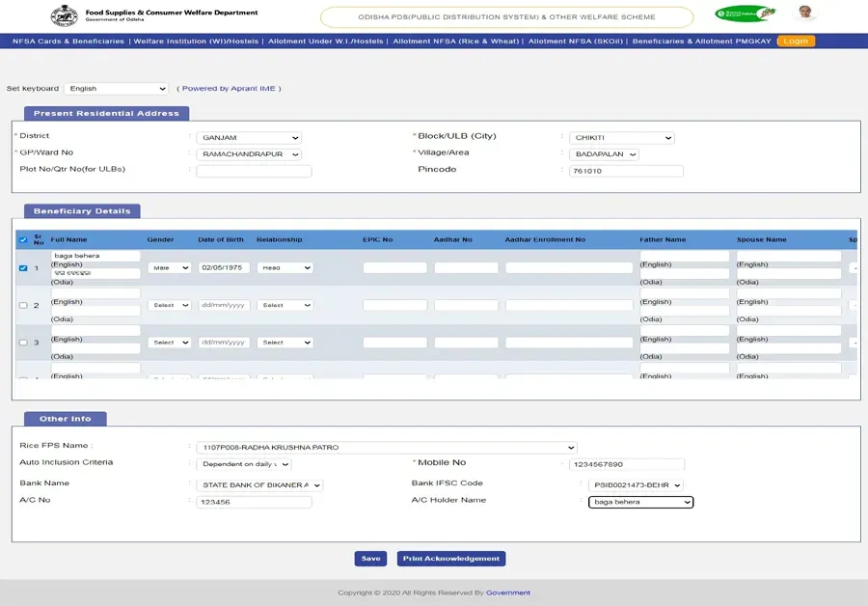Open row 1 Relationship dropdown showing Head
Image resolution: width=868 pixels, height=606 pixels.
(285, 267)
